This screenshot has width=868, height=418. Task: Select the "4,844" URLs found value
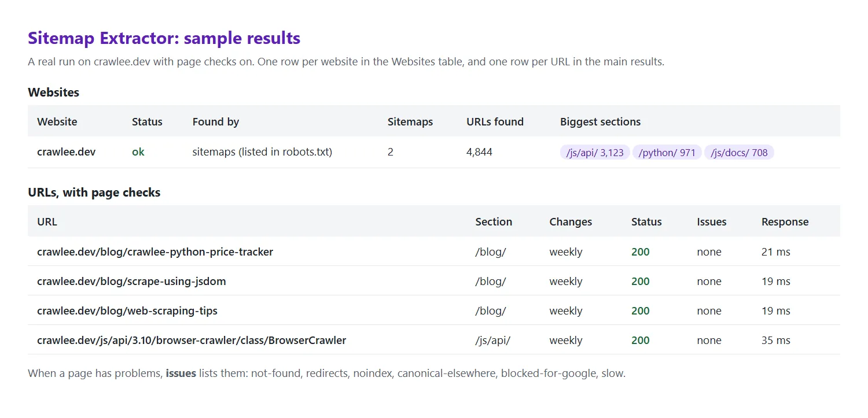pos(479,152)
